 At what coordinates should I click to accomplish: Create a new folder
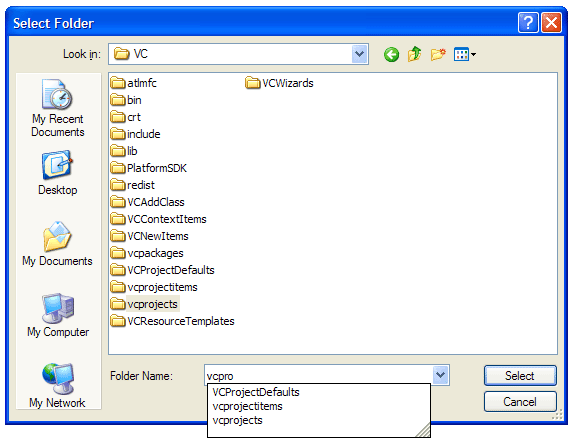438,55
